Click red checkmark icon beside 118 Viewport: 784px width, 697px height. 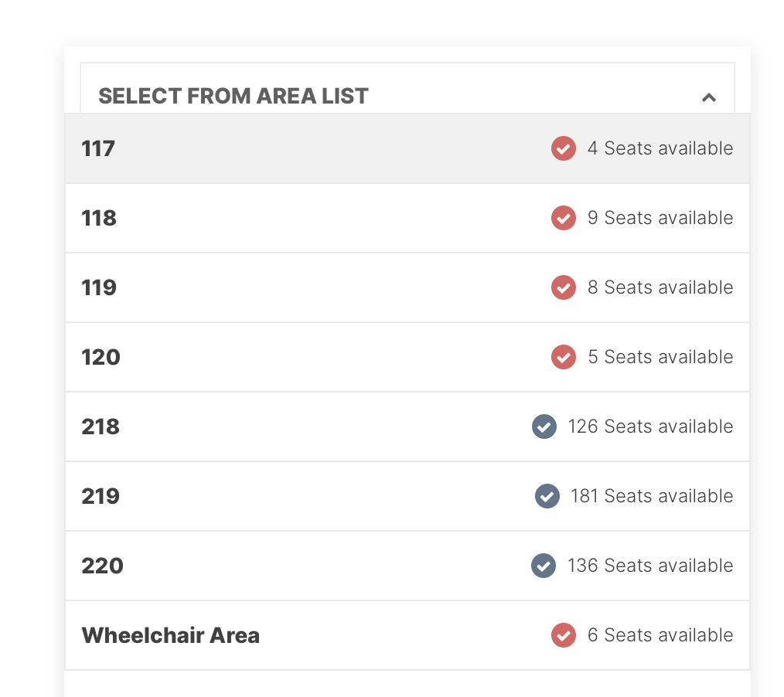coord(564,218)
